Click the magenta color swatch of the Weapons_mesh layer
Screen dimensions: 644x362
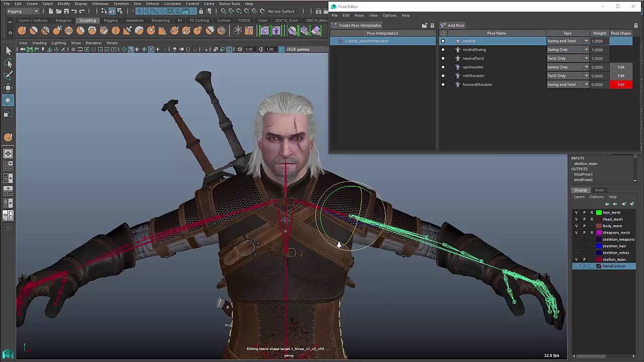599,233
